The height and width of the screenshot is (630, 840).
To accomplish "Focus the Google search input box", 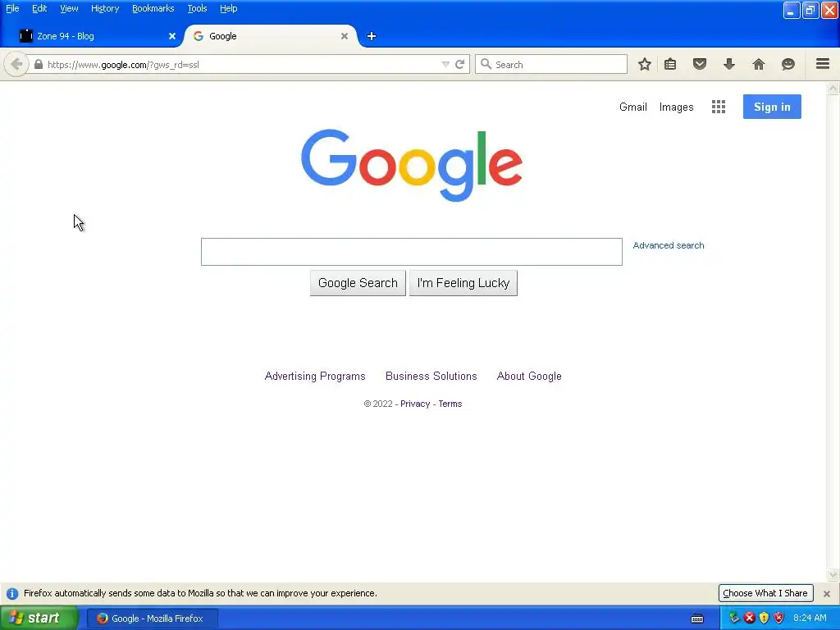I will (x=412, y=252).
